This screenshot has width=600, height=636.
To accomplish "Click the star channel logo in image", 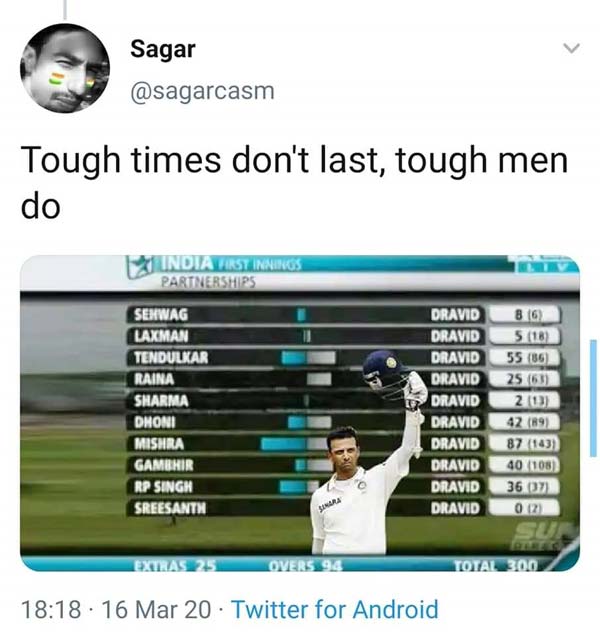I will point(139,266).
